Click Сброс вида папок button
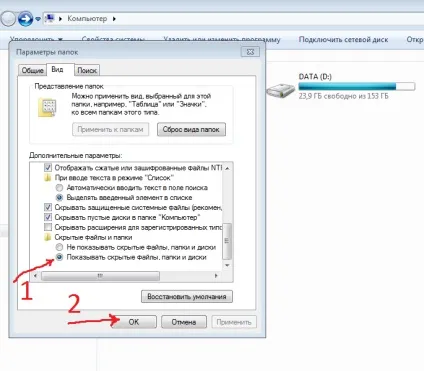The height and width of the screenshot is (371, 424). [191, 130]
